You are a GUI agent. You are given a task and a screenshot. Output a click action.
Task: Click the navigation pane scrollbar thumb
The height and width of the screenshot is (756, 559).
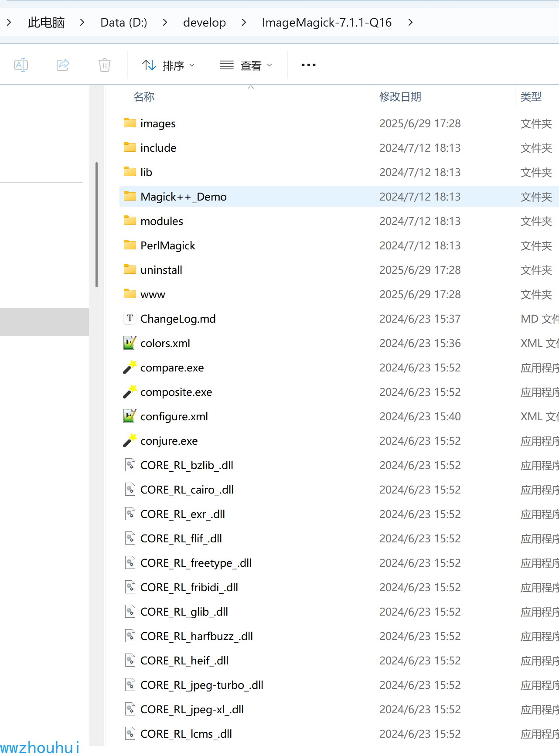tap(96, 225)
